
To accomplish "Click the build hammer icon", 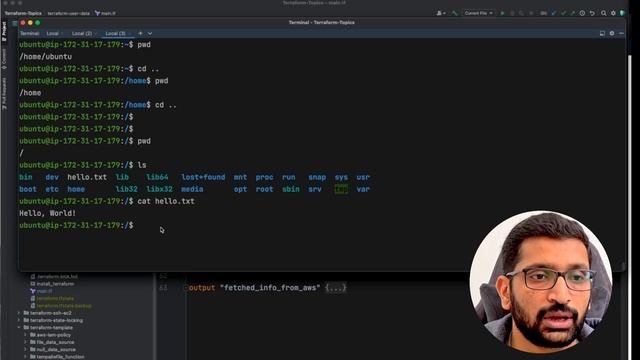I will click(x=454, y=13).
